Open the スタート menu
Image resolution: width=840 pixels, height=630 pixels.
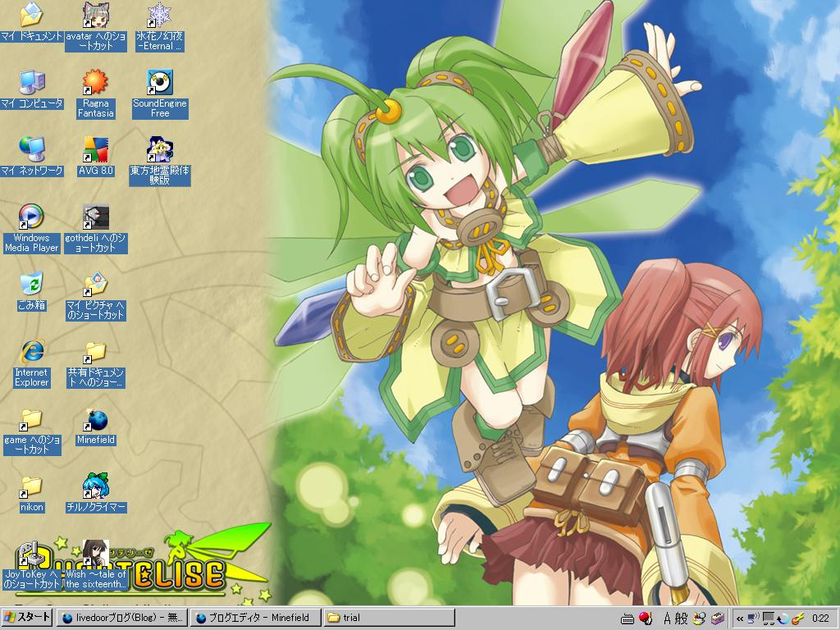(x=27, y=618)
